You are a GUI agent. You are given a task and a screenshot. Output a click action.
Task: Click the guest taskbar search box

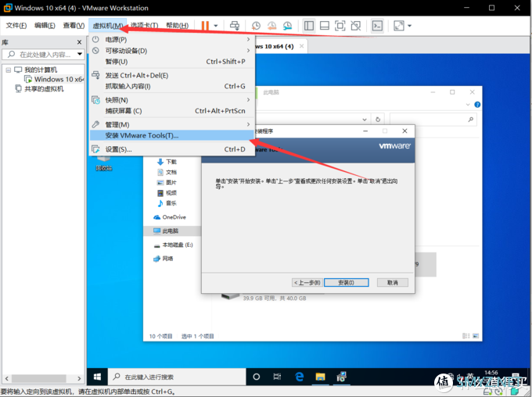point(177,377)
